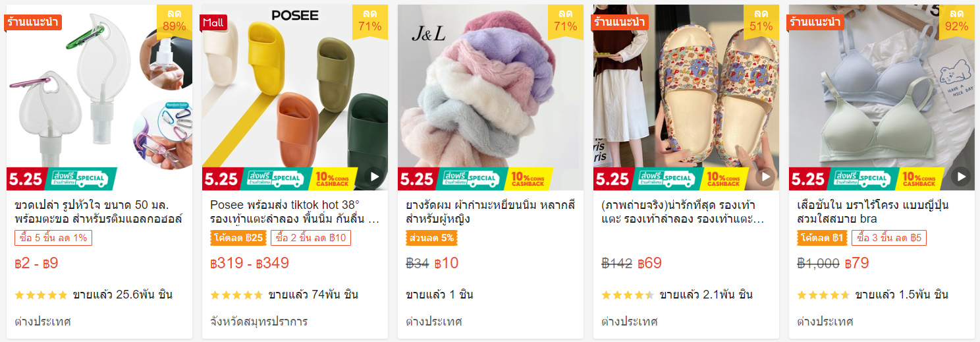Open the Japanese-style bra title link

(873, 212)
